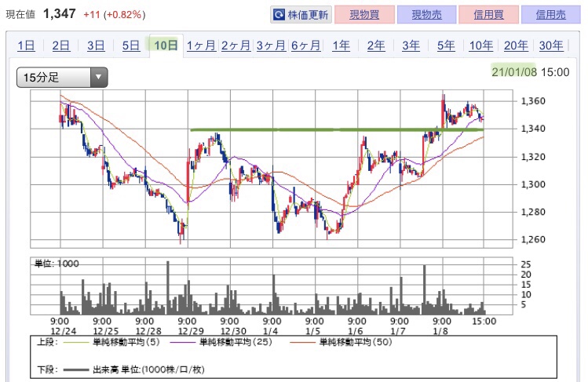
Task: Switch to the 2日 chart tab
Action: [60, 45]
